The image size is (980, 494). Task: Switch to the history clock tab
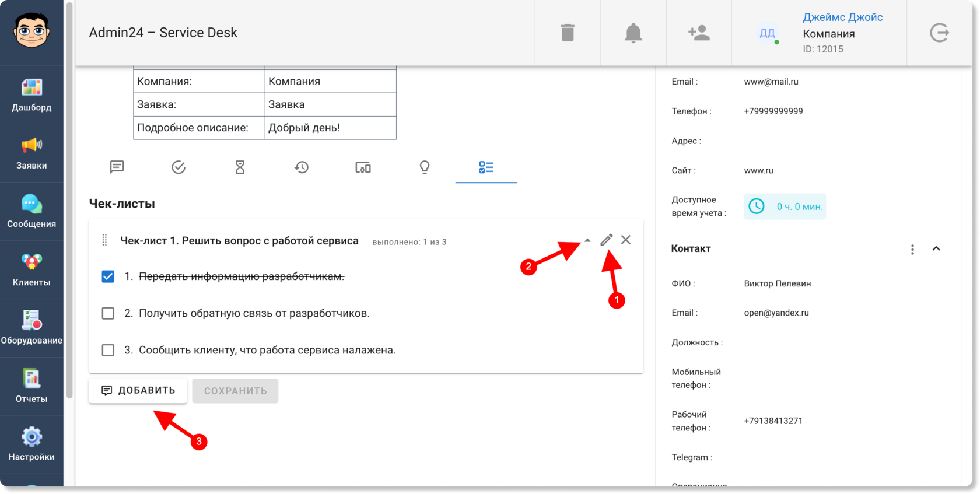click(302, 167)
